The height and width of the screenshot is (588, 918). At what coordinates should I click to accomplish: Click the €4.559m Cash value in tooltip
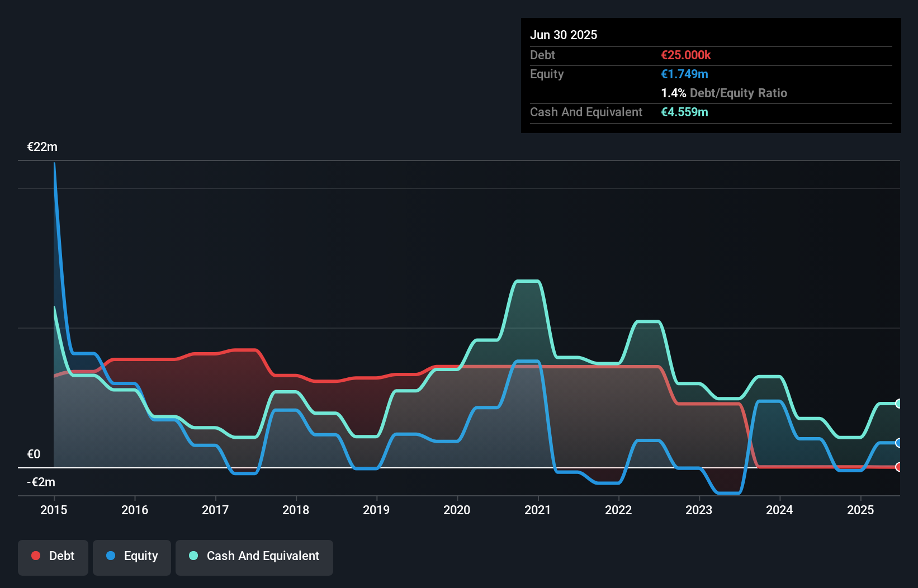pos(684,112)
